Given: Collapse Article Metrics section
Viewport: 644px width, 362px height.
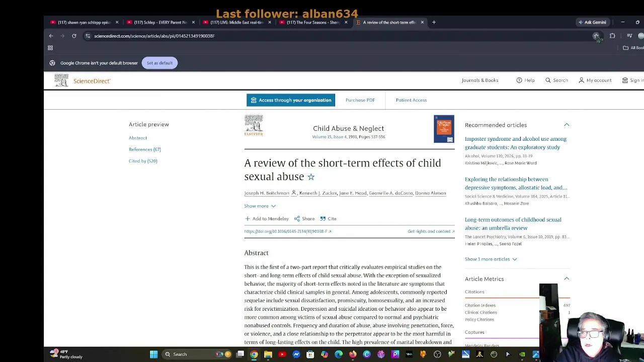Looking at the screenshot, I should pyautogui.click(x=567, y=279).
